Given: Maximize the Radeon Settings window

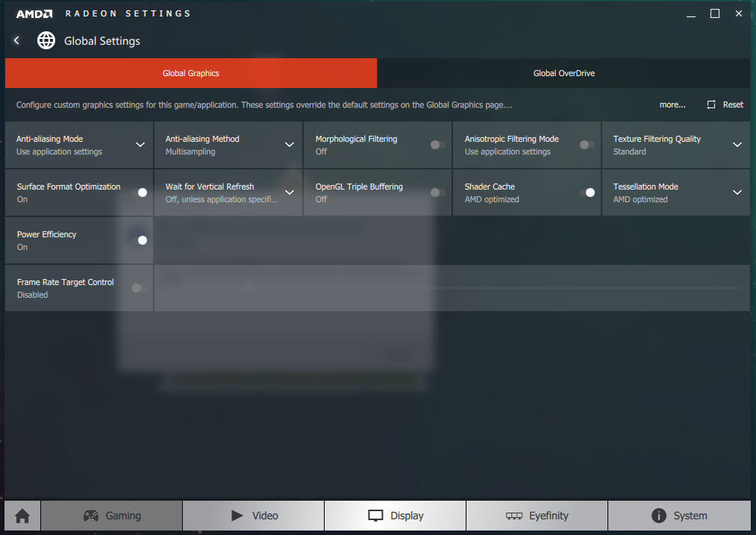Looking at the screenshot, I should (715, 13).
